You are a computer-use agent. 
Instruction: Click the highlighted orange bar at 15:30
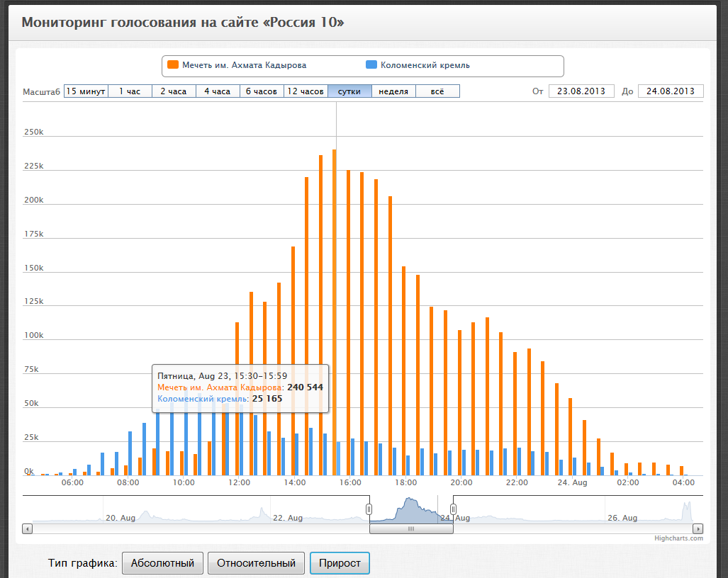tap(335, 312)
